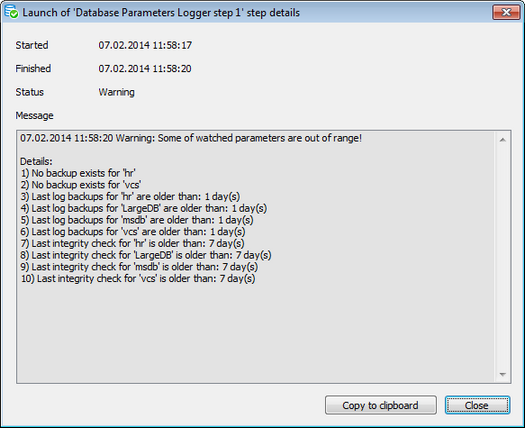Click the message scrollbar down arrow
Screen dimensions: 525x428
point(503,374)
